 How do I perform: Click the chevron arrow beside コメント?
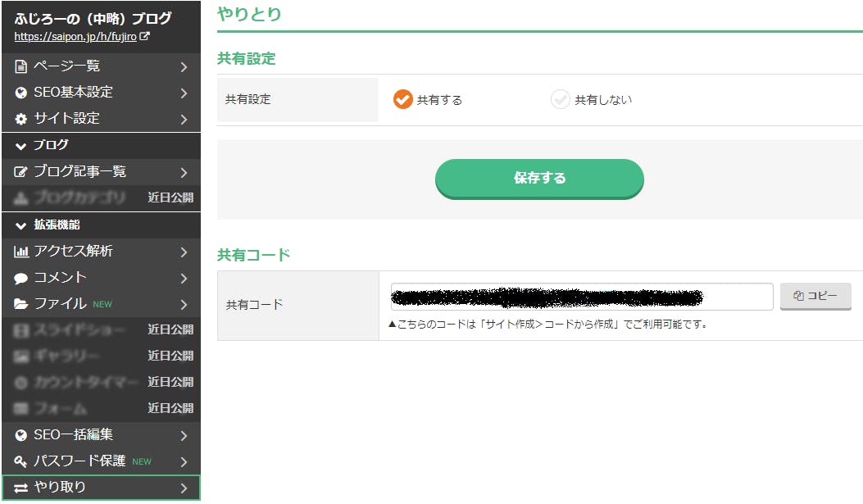tap(184, 278)
